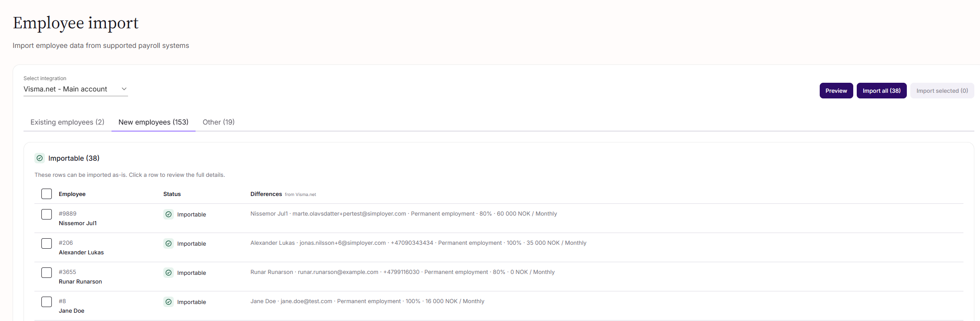Viewport: 980px width, 321px height.
Task: Click Importable status icon for Runar Runarson
Action: pyautogui.click(x=169, y=273)
